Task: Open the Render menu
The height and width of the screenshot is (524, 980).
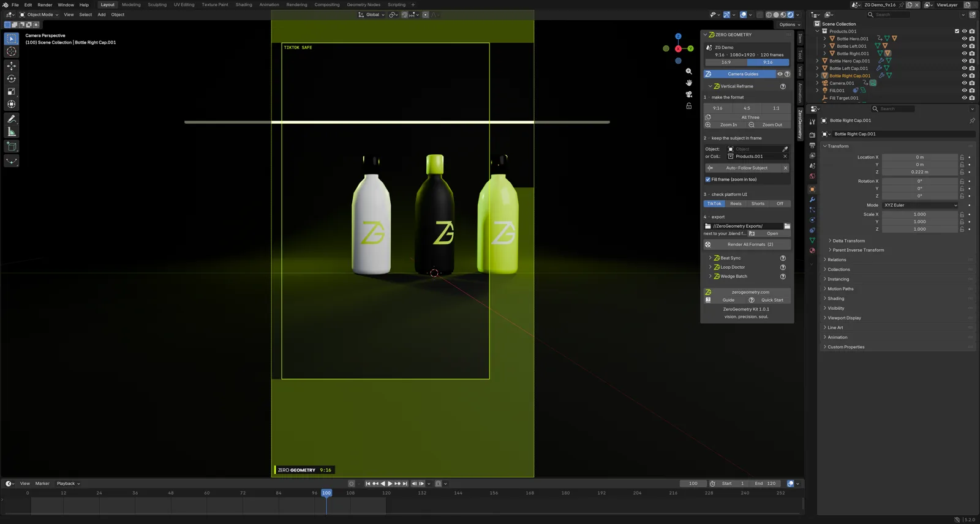Action: pyautogui.click(x=45, y=5)
